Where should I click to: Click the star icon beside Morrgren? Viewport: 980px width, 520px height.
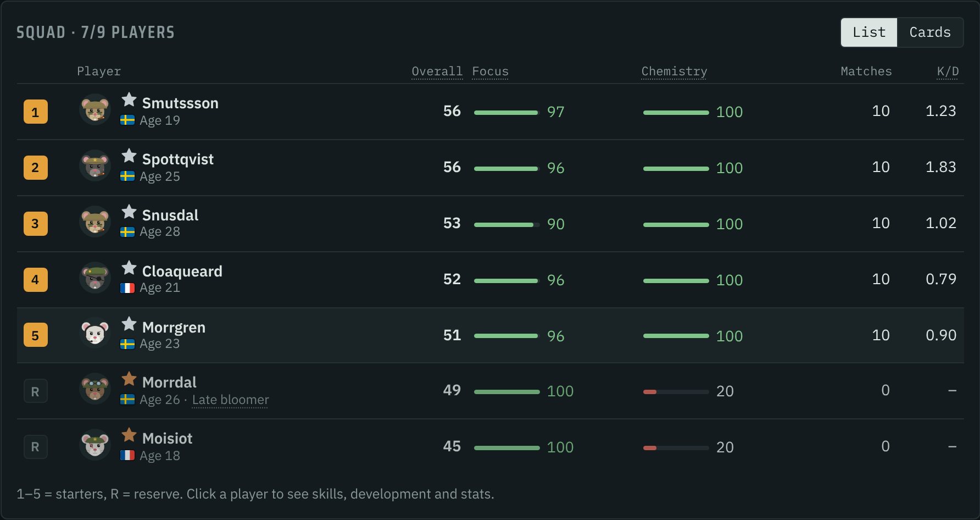click(x=129, y=324)
